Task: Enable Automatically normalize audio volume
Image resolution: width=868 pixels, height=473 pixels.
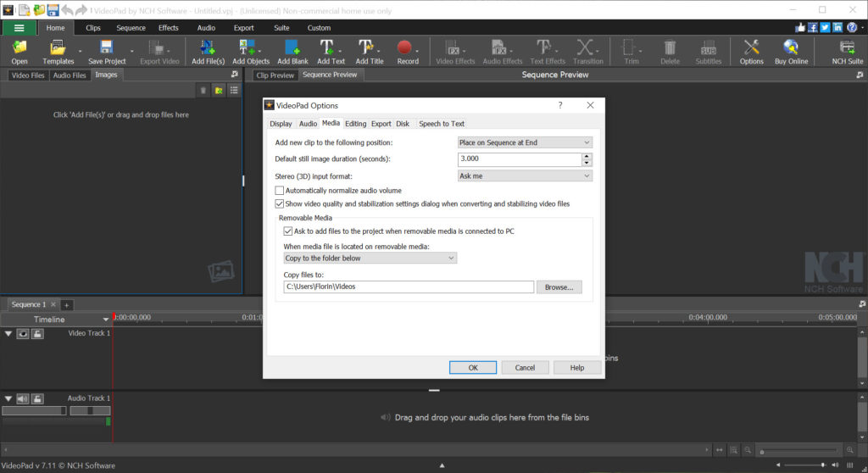Action: (280, 191)
